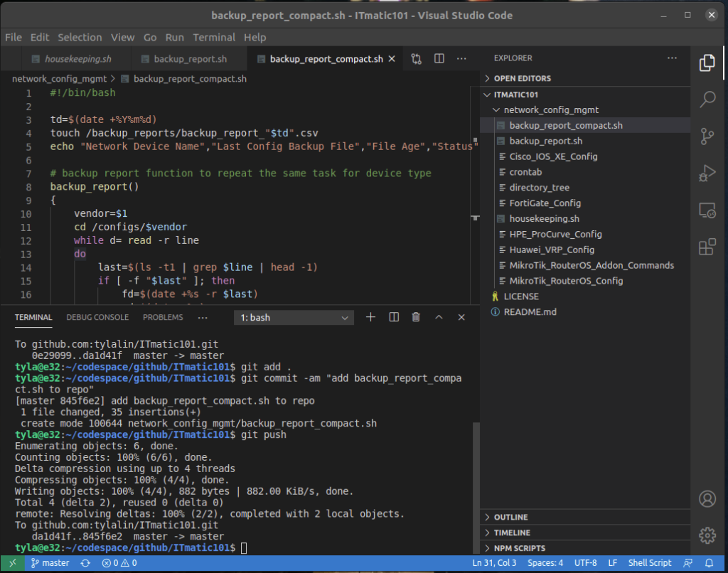This screenshot has width=728, height=573.
Task: Click the New Terminal plus icon
Action: coord(370,317)
